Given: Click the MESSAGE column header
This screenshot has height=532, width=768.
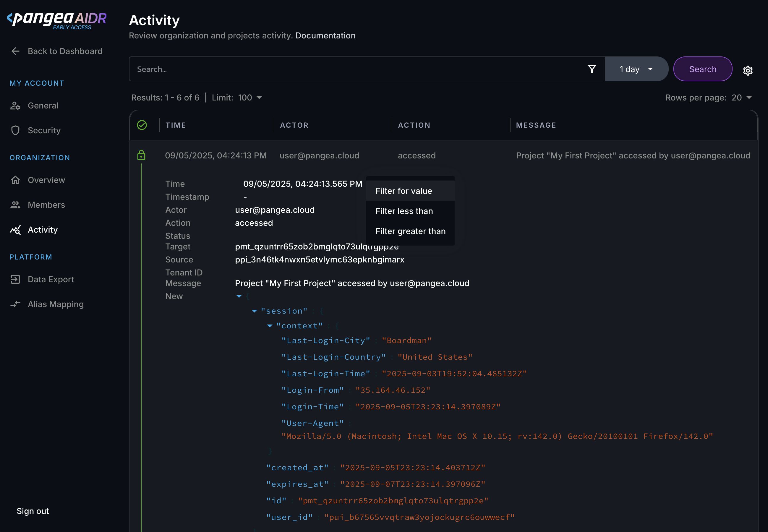Looking at the screenshot, I should (536, 125).
